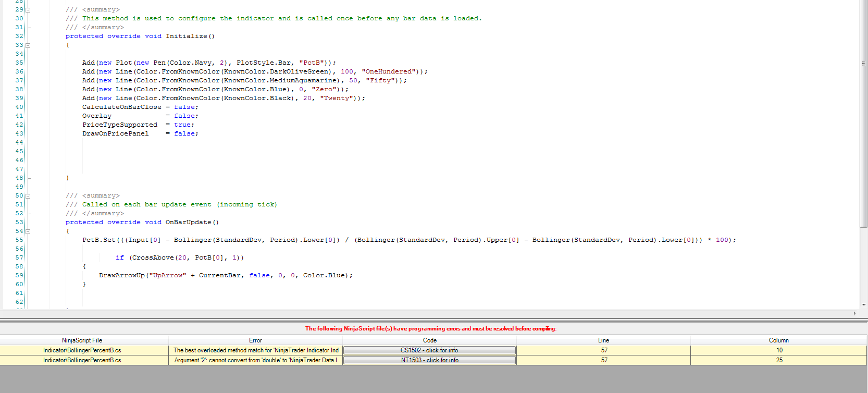Image resolution: width=868 pixels, height=393 pixels.
Task: Click the "UpArrow" string literal
Action: (x=168, y=275)
